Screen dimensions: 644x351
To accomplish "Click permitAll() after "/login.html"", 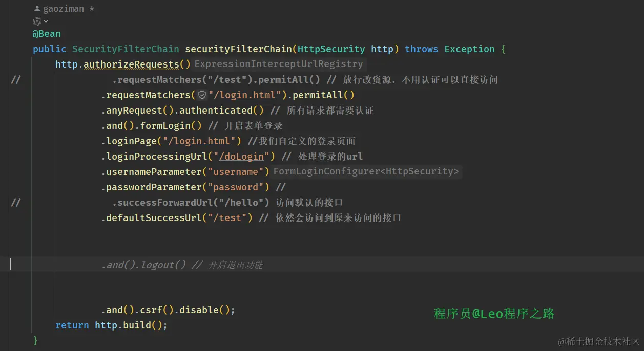I will click(x=324, y=95).
